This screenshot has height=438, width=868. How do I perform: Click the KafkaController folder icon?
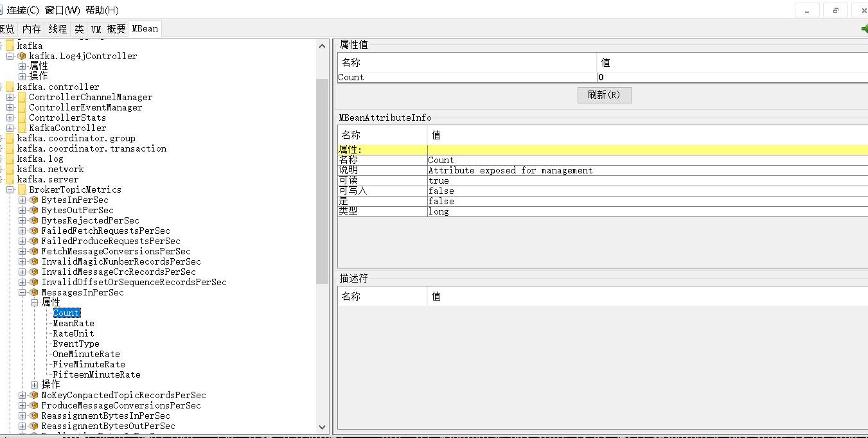tap(22, 128)
